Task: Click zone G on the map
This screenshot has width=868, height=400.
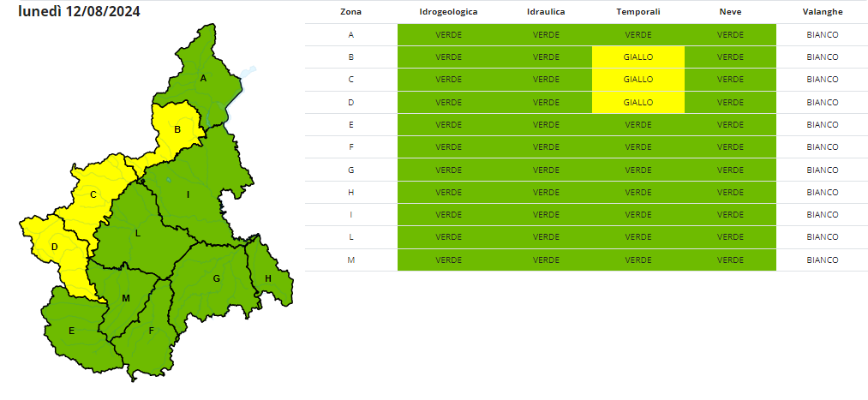Action: coord(217,278)
